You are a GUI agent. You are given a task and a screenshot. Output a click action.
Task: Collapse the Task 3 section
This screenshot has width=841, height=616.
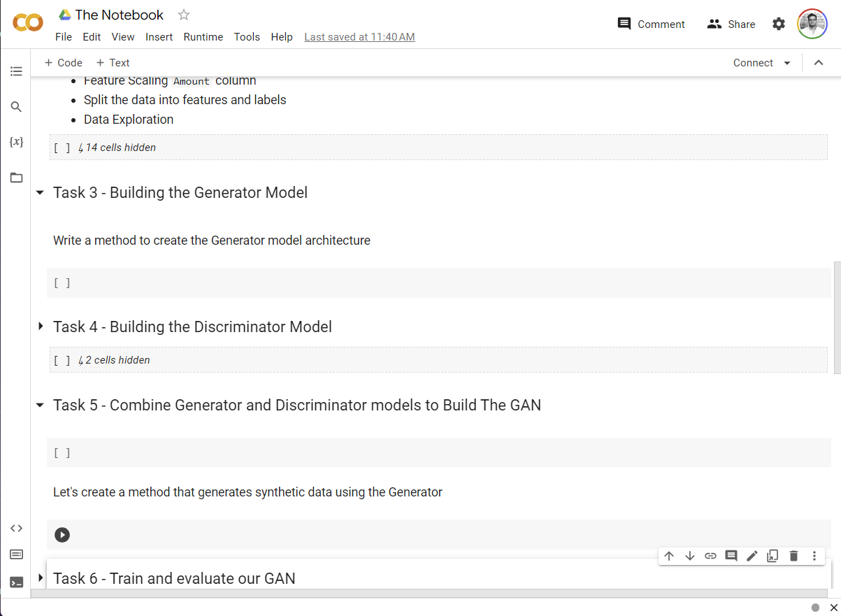coord(40,193)
